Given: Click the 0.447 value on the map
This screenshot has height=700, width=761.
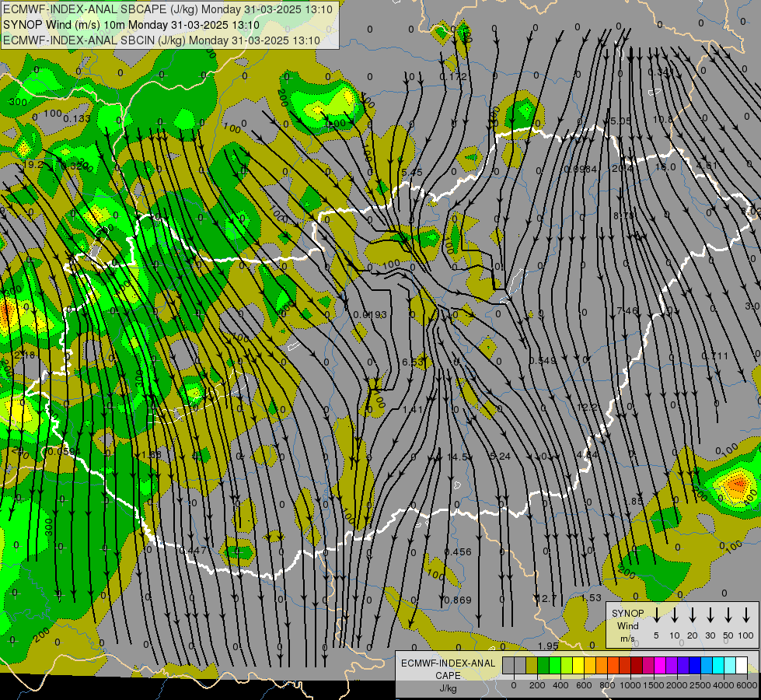Looking at the screenshot, I should point(193,551).
